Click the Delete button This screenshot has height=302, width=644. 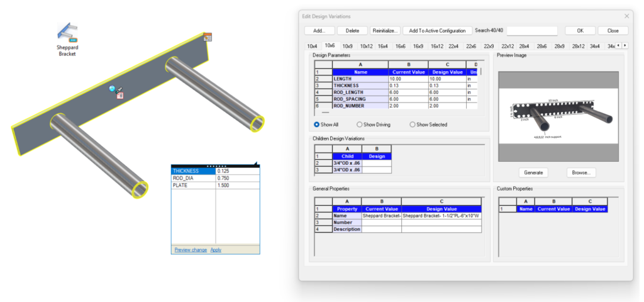point(352,31)
